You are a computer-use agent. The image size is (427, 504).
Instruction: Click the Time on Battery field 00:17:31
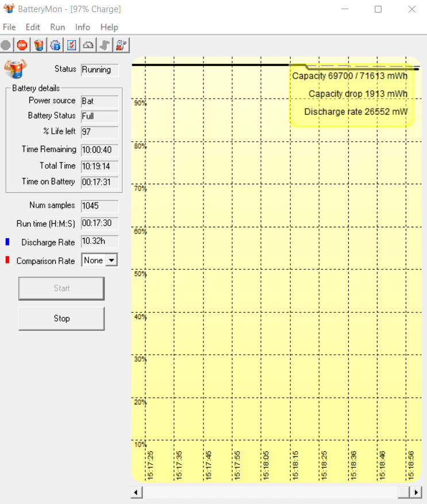pyautogui.click(x=99, y=182)
